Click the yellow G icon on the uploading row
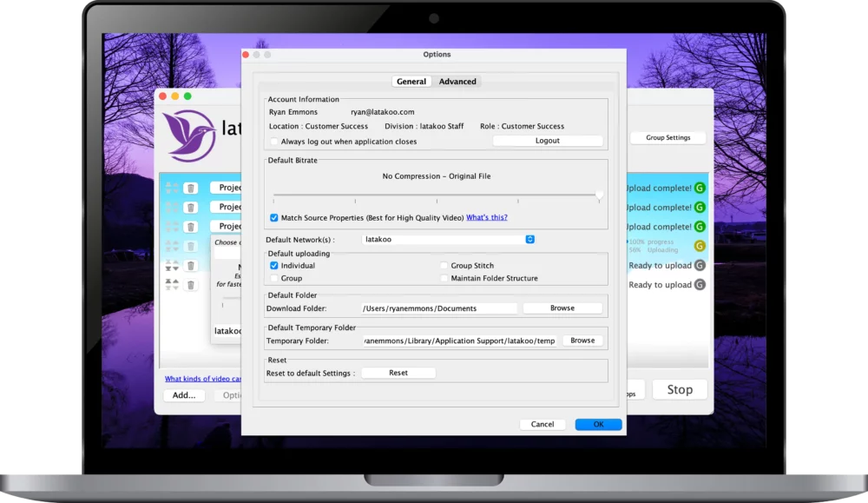868x503 pixels. click(700, 246)
